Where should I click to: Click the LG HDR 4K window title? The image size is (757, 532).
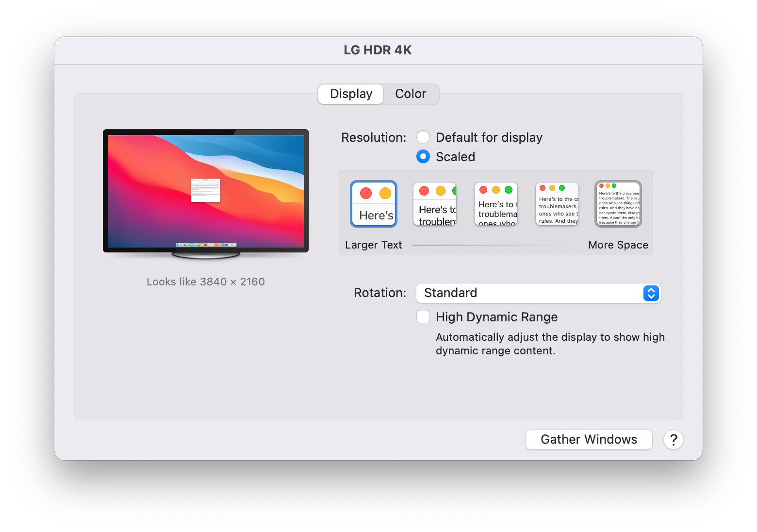378,50
